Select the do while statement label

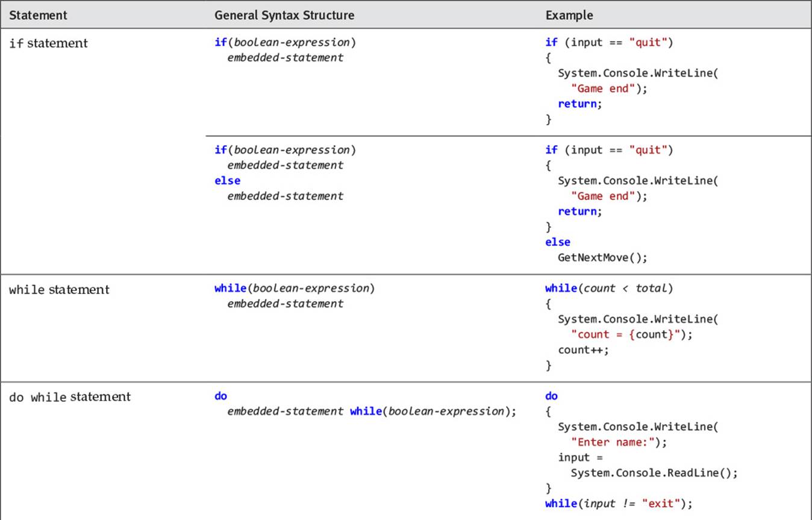coord(70,397)
